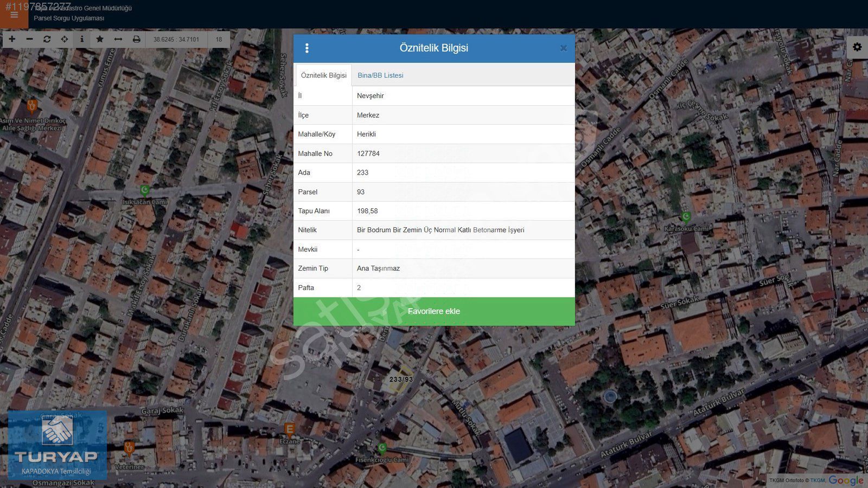Open favorites with the star icon
This screenshot has width=868, height=488.
(x=100, y=39)
